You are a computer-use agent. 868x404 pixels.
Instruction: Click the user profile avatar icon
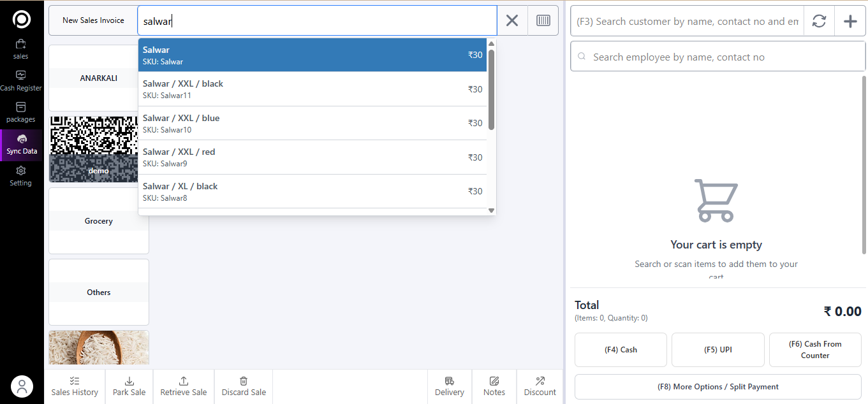click(22, 386)
